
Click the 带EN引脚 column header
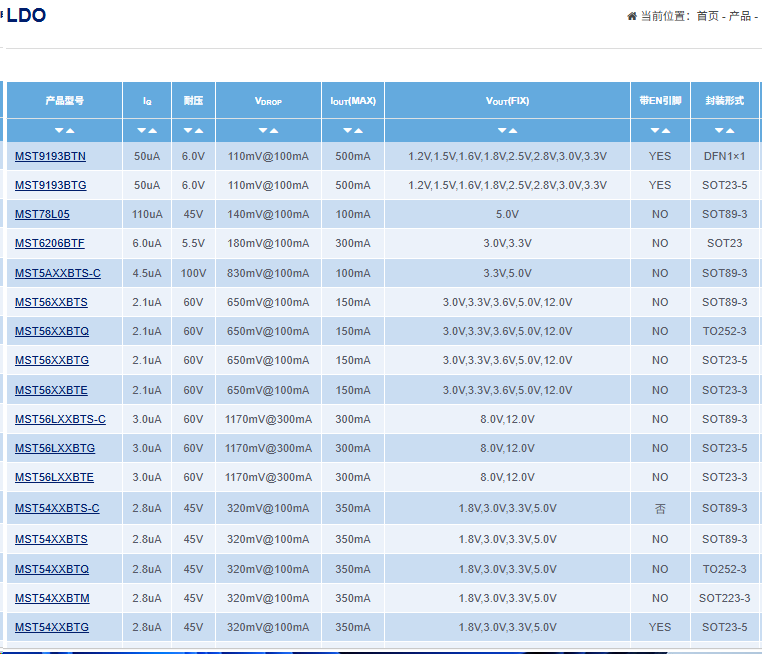click(660, 101)
